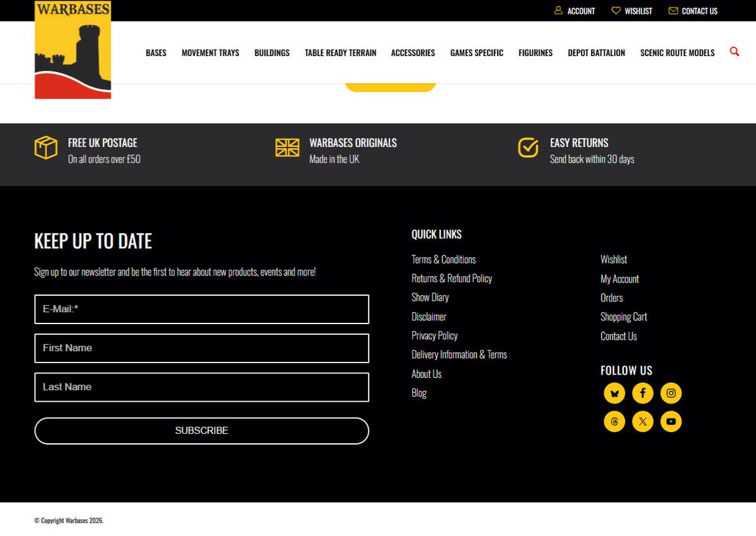
Task: Click the Wishlist heart icon
Action: click(616, 11)
